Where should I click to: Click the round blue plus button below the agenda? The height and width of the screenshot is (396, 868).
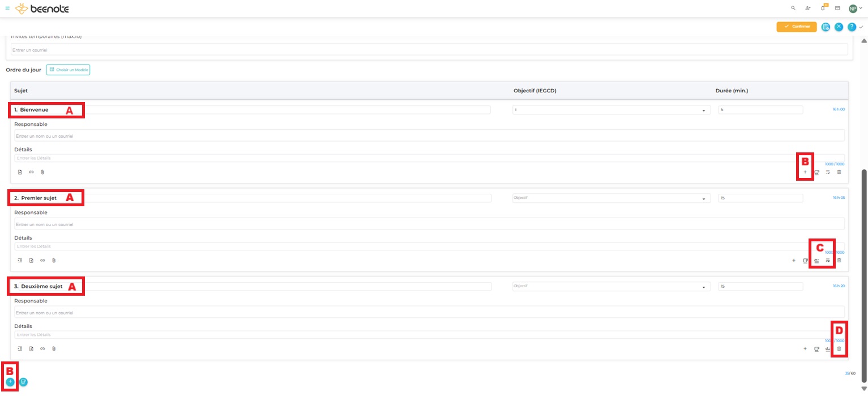coord(10,382)
